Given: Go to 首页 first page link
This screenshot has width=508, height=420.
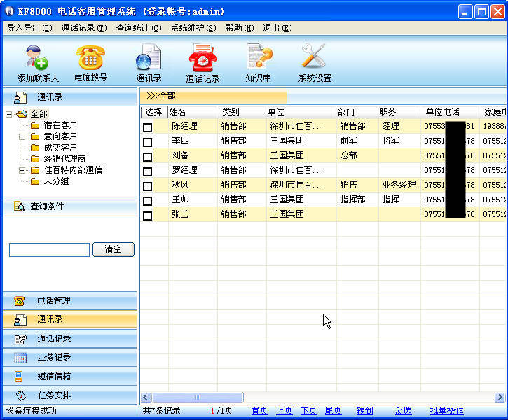Looking at the screenshot, I should 259,411.
